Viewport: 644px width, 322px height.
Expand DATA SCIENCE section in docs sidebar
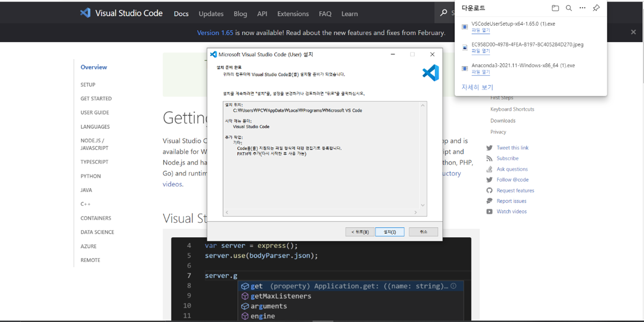coord(97,232)
